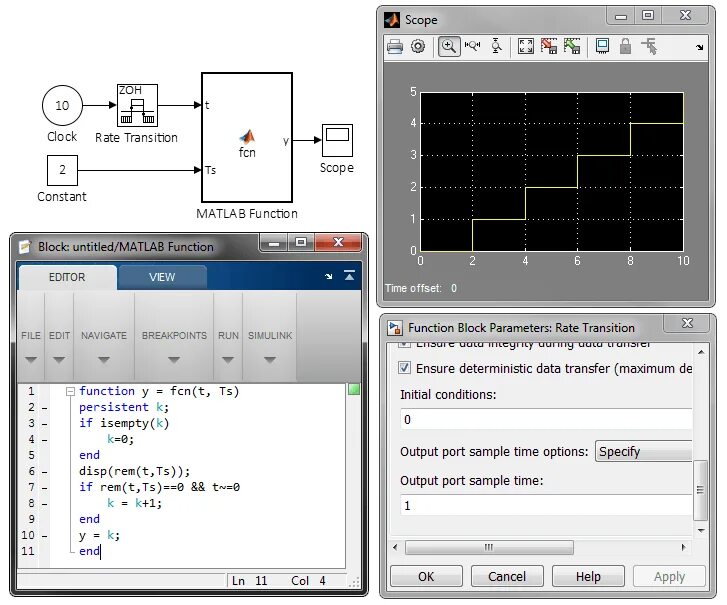Image resolution: width=727 pixels, height=605 pixels.
Task: Click code line 'k = k+1;'
Action: click(x=134, y=503)
